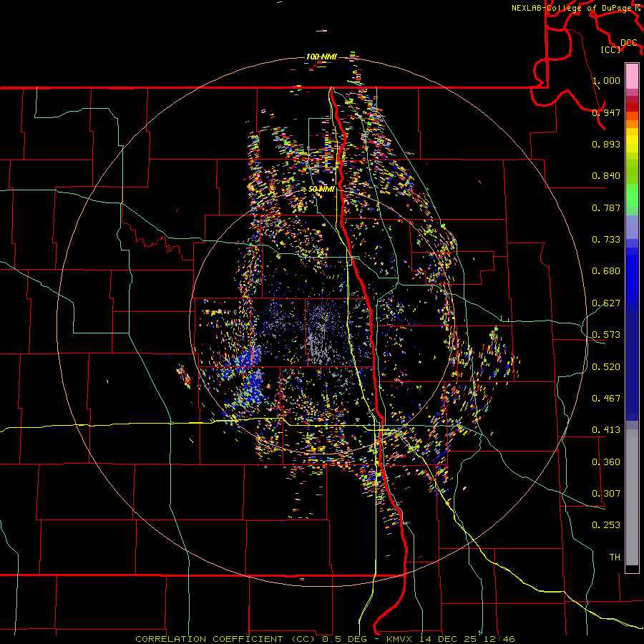Select the 0.947 scale value

point(606,112)
